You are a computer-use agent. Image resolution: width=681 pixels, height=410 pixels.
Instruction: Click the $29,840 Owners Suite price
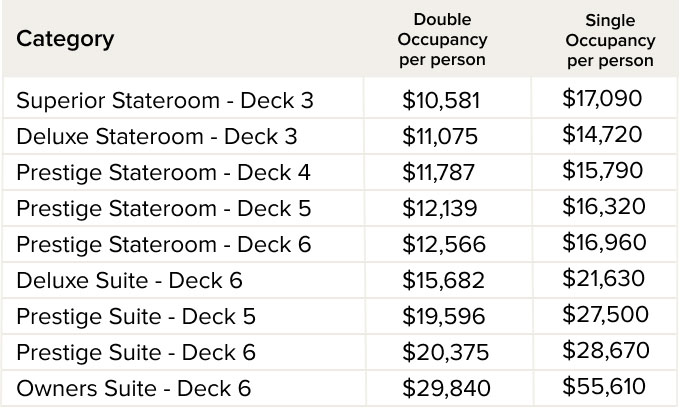(x=445, y=388)
